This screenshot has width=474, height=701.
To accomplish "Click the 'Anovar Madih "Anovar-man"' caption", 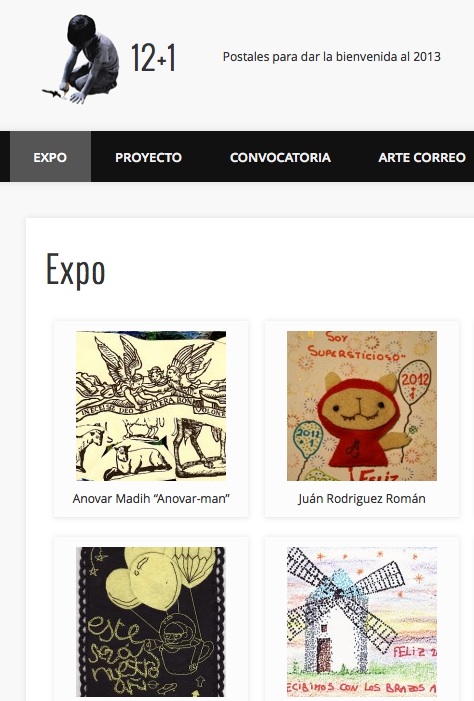I will (151, 498).
